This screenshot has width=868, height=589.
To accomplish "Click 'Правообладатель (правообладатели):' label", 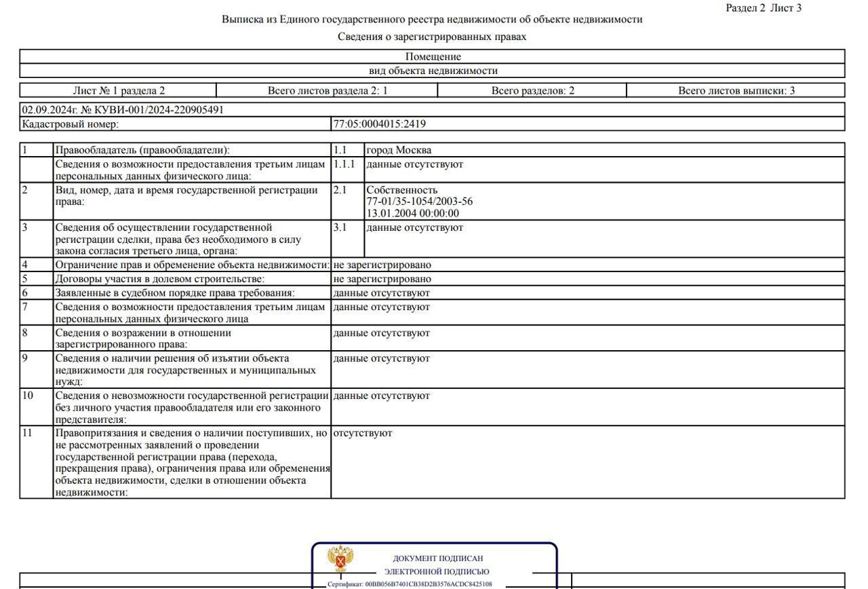I will tap(142, 150).
